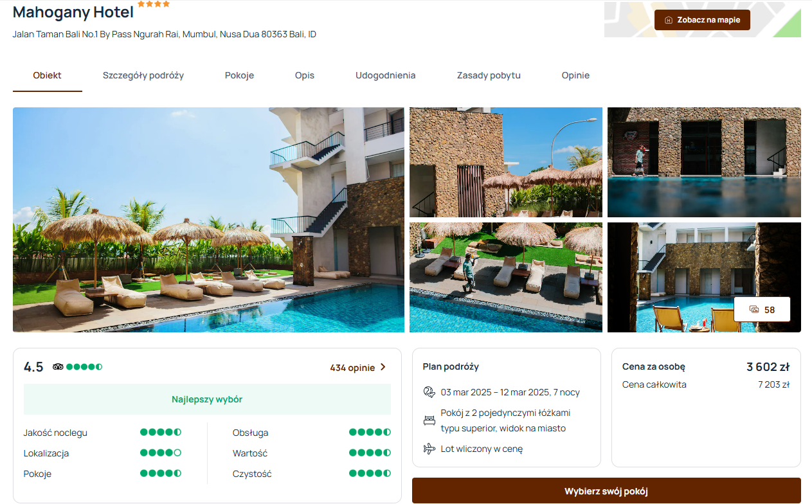The height and width of the screenshot is (504, 812).
Task: Open the Pokoje tab
Action: coord(239,76)
